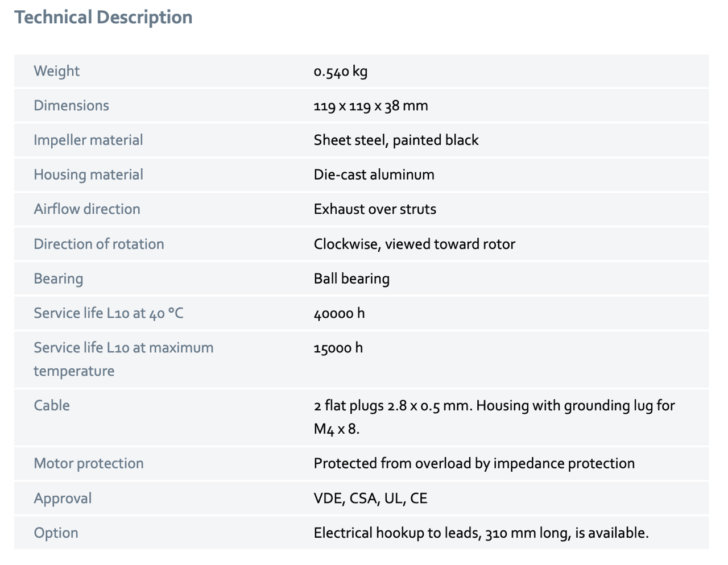
Task: Click the Cable row label
Action: [x=52, y=406]
